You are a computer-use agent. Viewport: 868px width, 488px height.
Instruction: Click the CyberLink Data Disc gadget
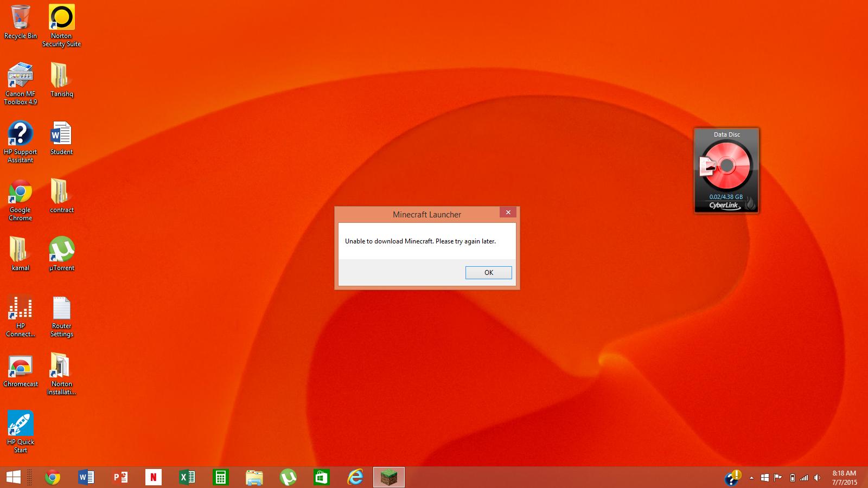[x=726, y=170]
